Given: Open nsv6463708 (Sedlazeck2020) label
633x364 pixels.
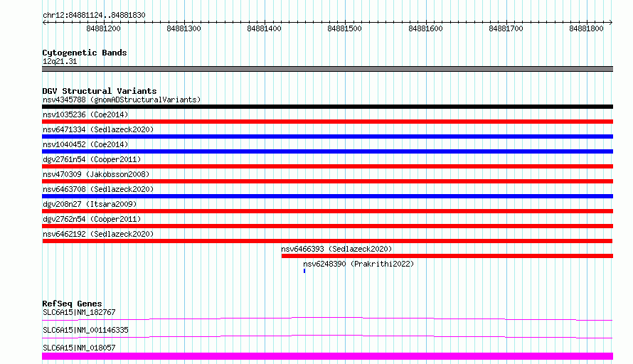Looking at the screenshot, I should pos(98,189).
